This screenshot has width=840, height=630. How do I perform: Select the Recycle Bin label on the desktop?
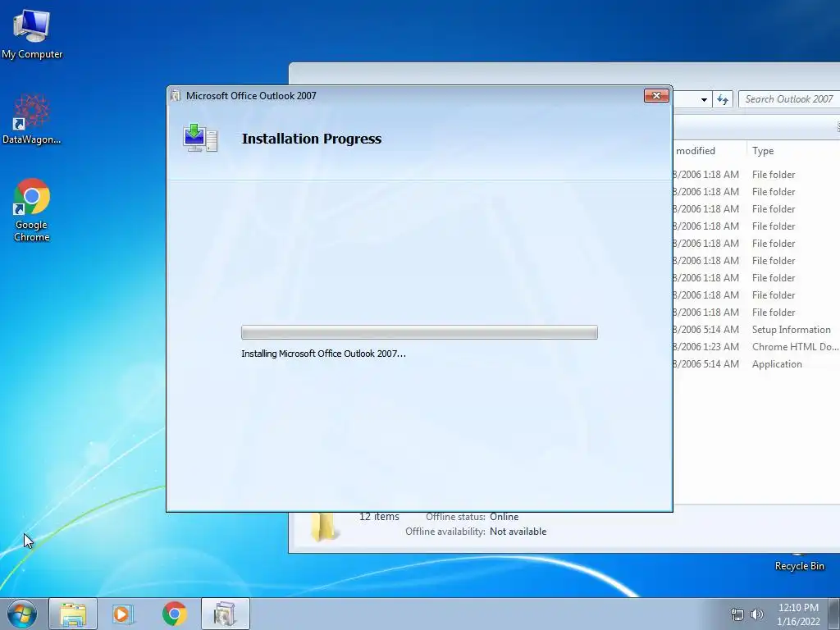pyautogui.click(x=799, y=566)
